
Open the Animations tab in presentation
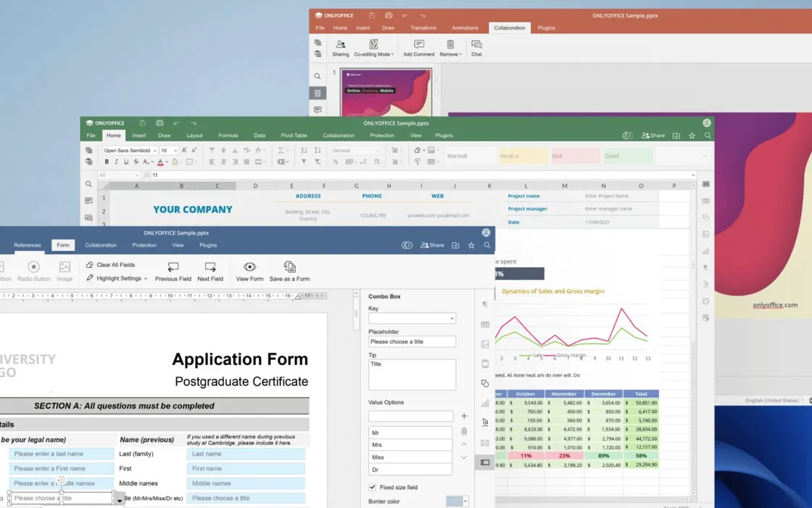click(x=465, y=28)
